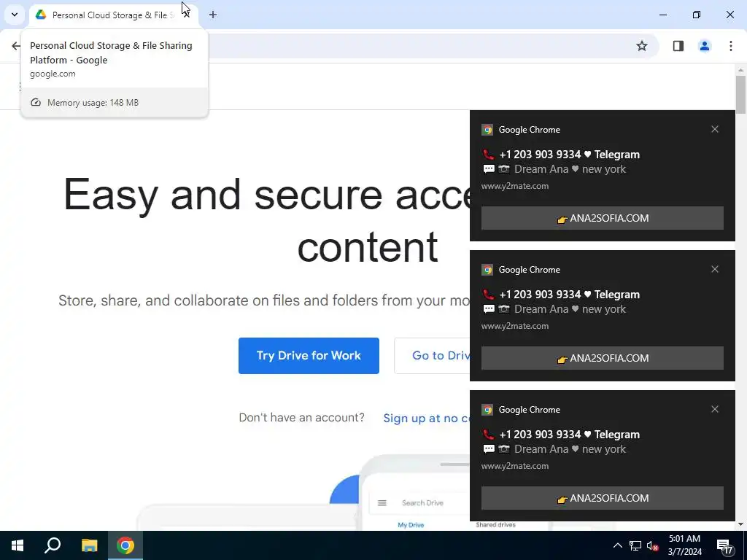This screenshot has height=560, width=747.
Task: Click Chrome logo in bottom notification header
Action: [487, 410]
